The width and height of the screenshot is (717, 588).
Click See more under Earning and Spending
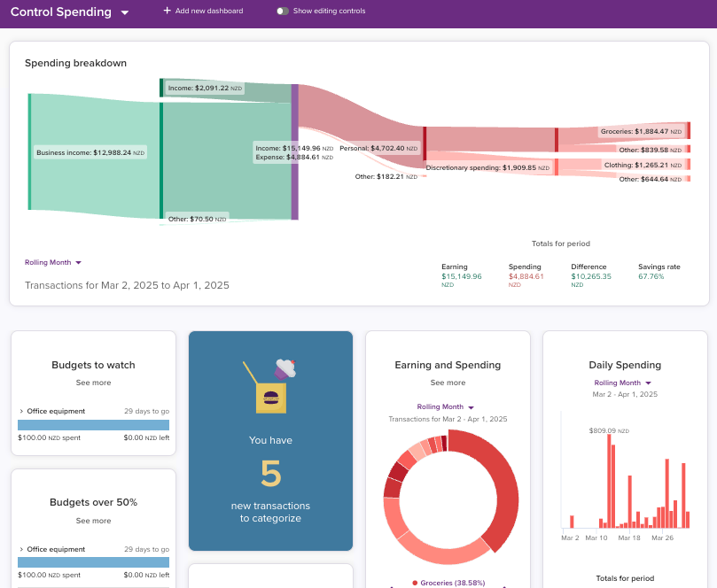pos(448,383)
